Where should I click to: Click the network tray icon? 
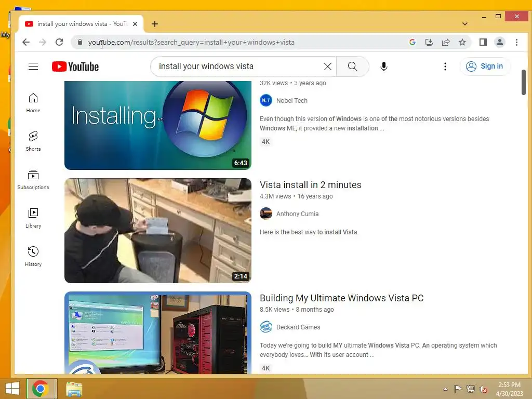(471, 389)
